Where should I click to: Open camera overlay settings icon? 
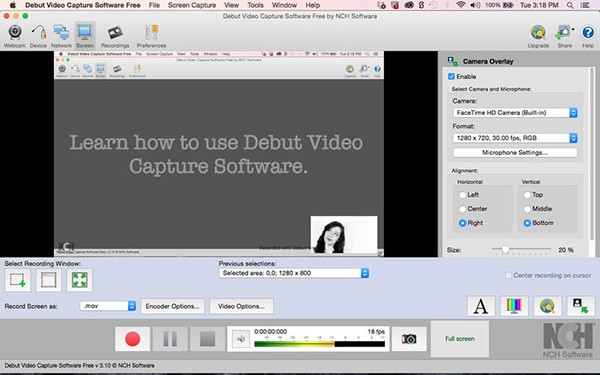[580, 306]
